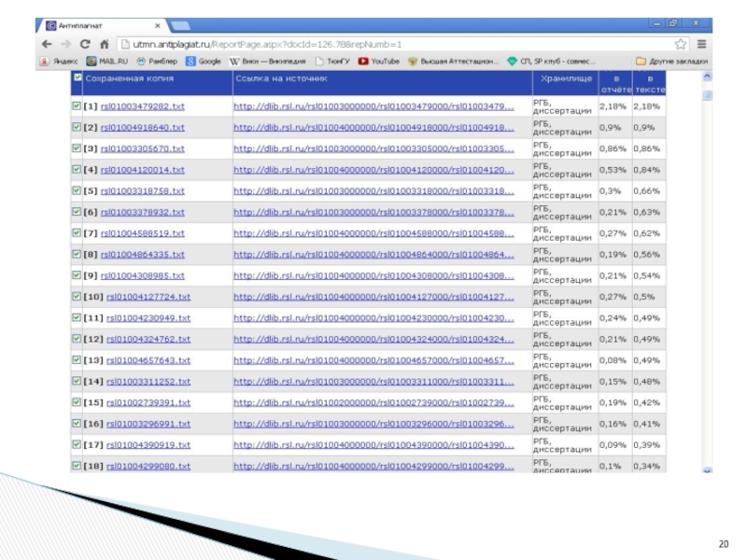Open source link for row [10]
The image size is (747, 560).
pyautogui.click(x=373, y=296)
